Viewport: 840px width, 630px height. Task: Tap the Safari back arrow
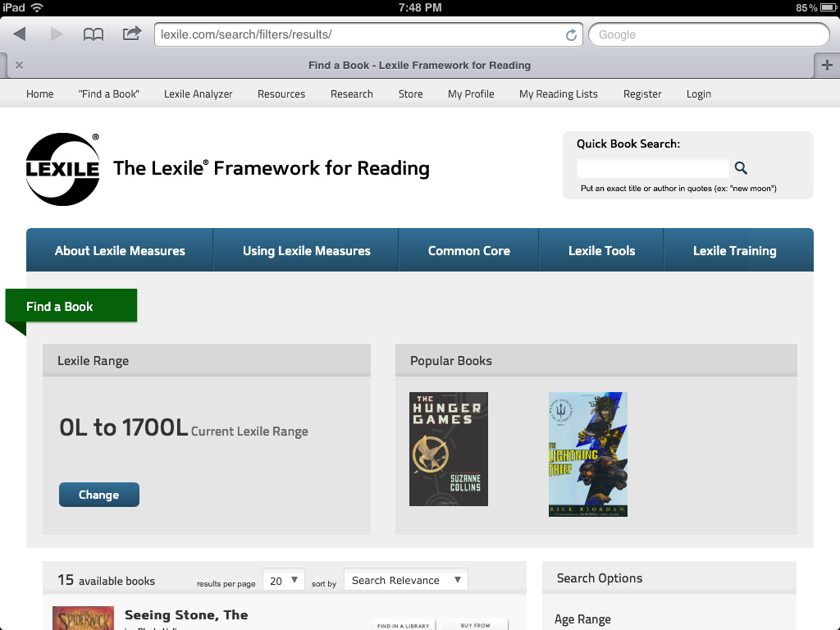[20, 34]
